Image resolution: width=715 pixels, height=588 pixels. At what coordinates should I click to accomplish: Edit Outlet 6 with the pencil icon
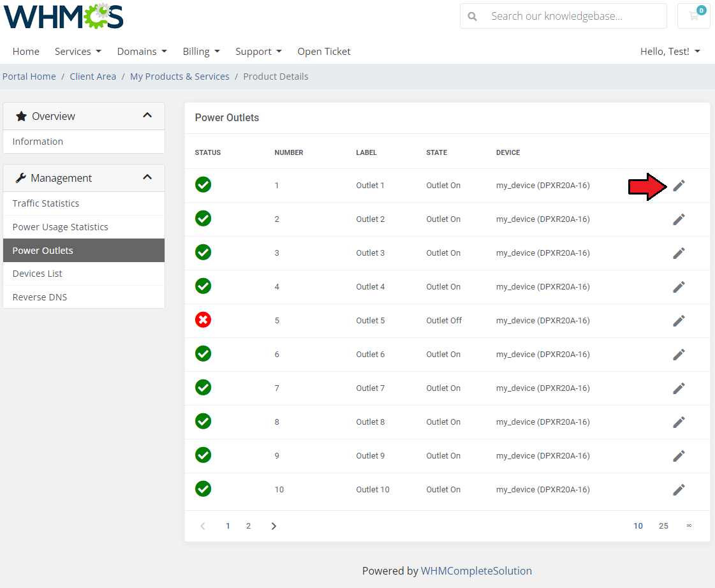pos(679,354)
